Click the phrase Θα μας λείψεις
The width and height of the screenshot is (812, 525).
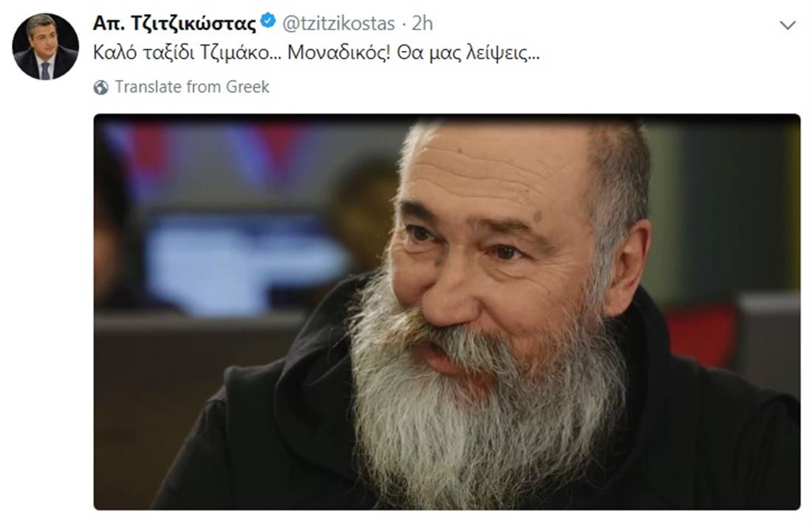[x=468, y=53]
